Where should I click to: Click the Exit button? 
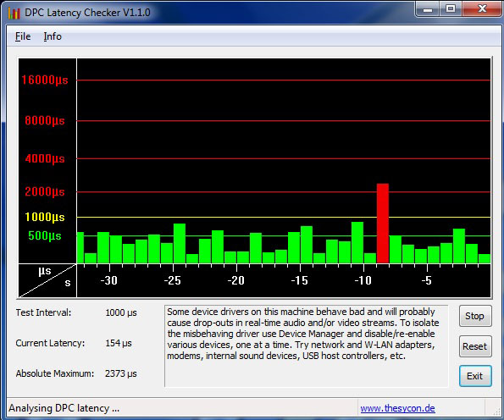click(x=475, y=376)
